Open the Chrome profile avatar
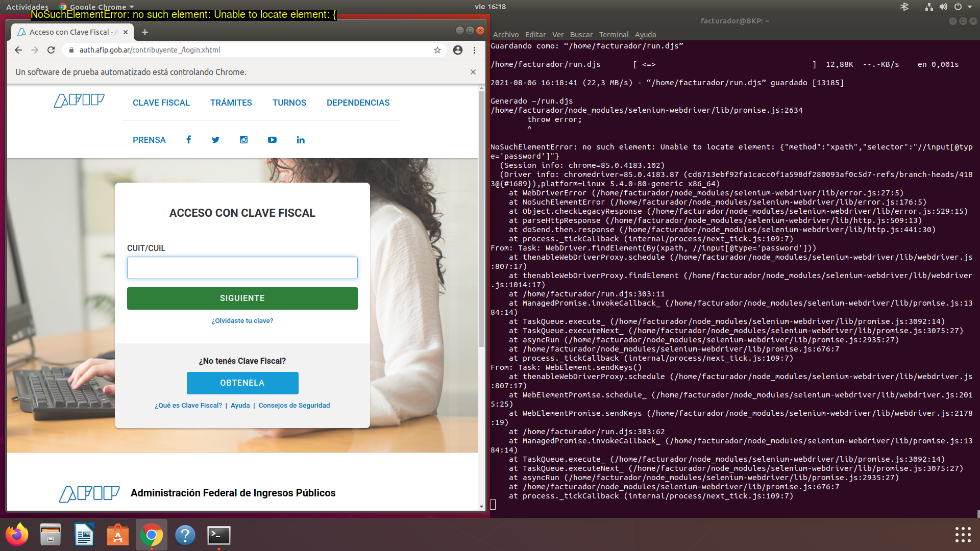Image resolution: width=980 pixels, height=551 pixels. pyautogui.click(x=458, y=50)
